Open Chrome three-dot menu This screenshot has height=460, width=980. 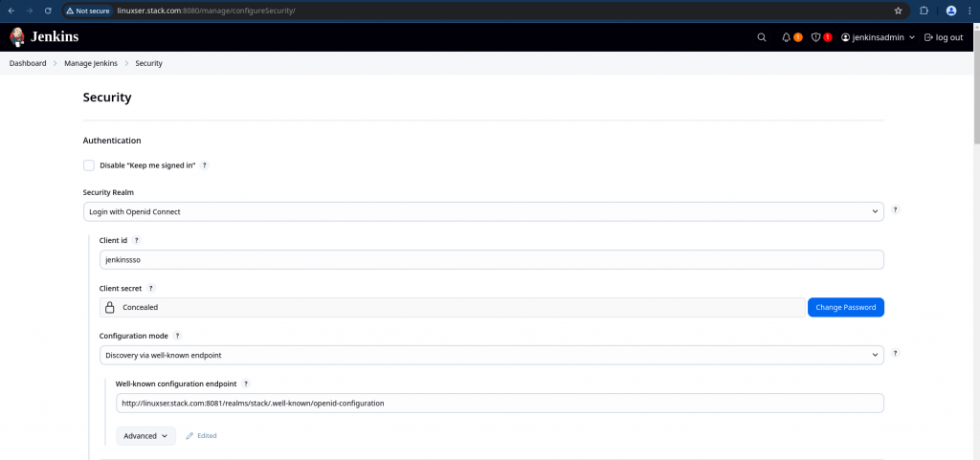969,11
